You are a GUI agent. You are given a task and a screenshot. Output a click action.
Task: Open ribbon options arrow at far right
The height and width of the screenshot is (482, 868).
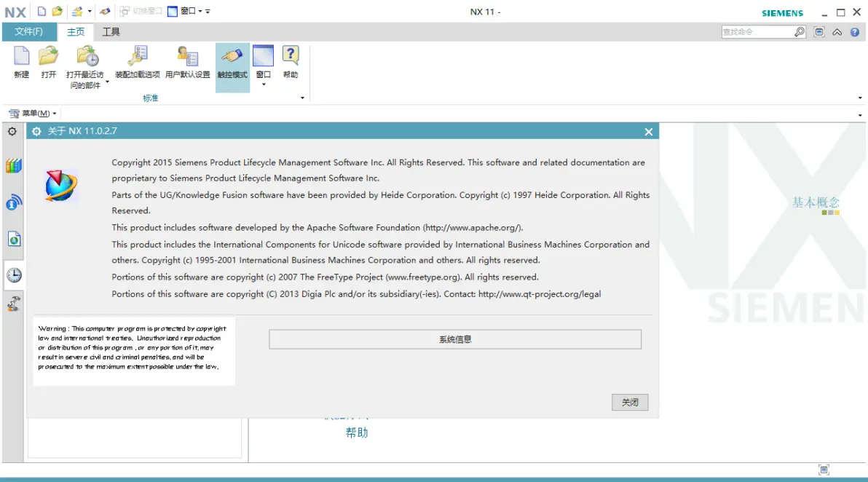click(860, 98)
